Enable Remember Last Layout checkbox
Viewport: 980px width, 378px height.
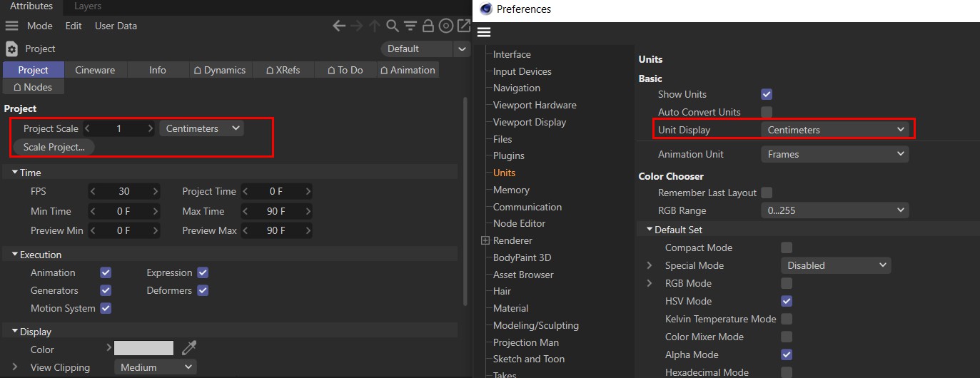[x=767, y=193]
